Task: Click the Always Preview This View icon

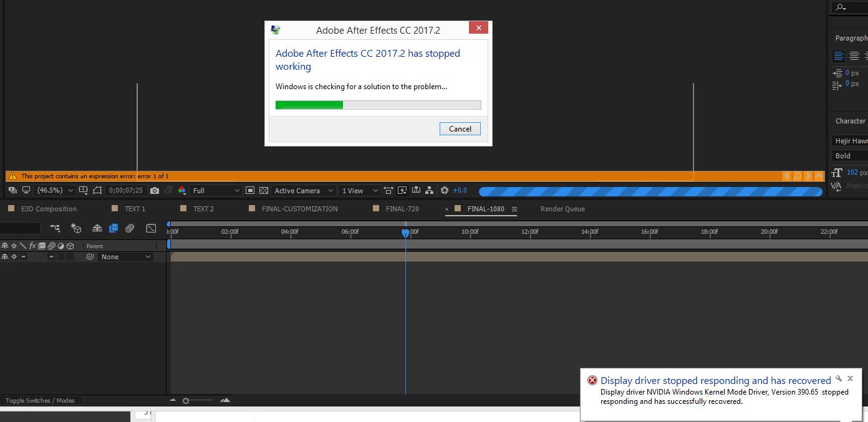Action: 12,190
